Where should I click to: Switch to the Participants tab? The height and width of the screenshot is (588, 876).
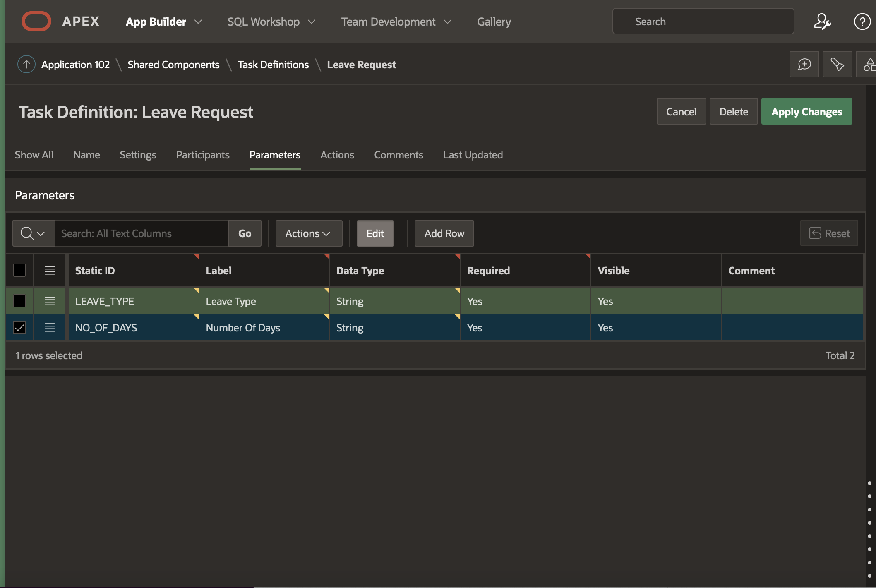click(x=202, y=155)
